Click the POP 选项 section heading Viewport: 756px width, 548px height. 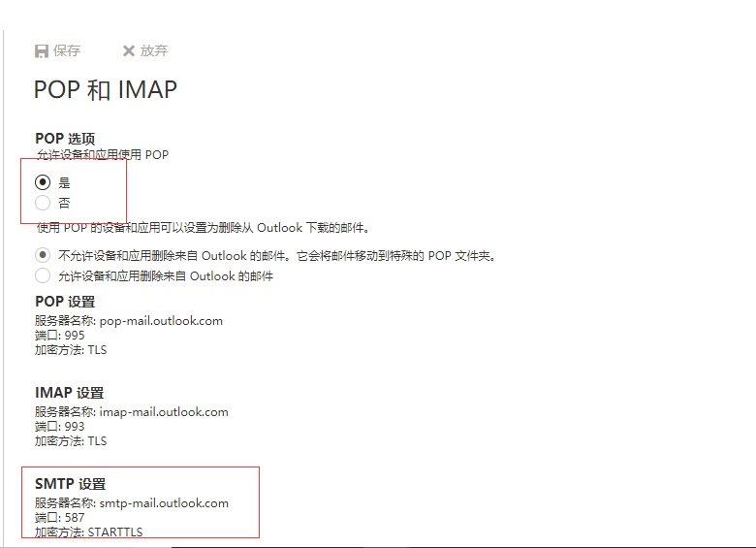point(65,139)
